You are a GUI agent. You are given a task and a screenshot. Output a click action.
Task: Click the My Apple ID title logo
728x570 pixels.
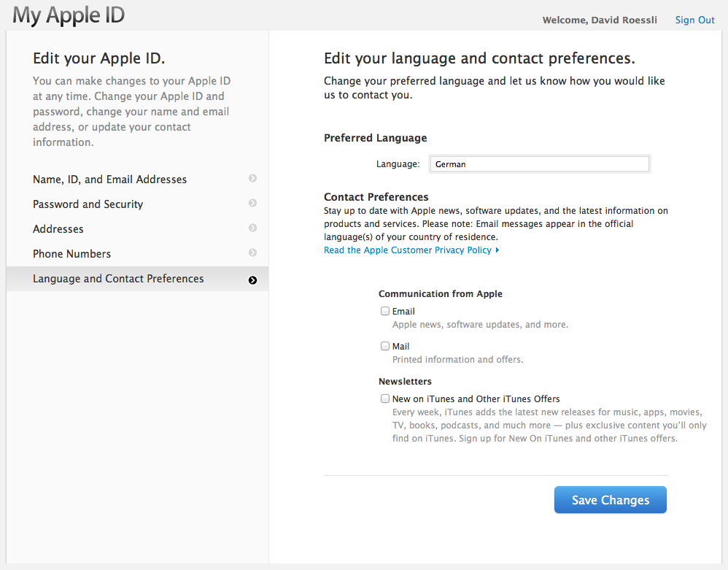(x=69, y=15)
